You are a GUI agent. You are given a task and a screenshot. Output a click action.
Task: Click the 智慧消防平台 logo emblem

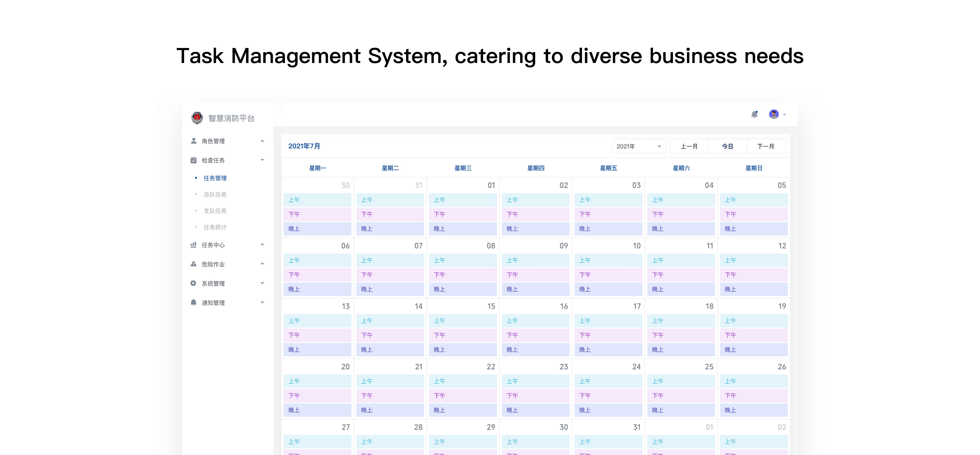197,118
